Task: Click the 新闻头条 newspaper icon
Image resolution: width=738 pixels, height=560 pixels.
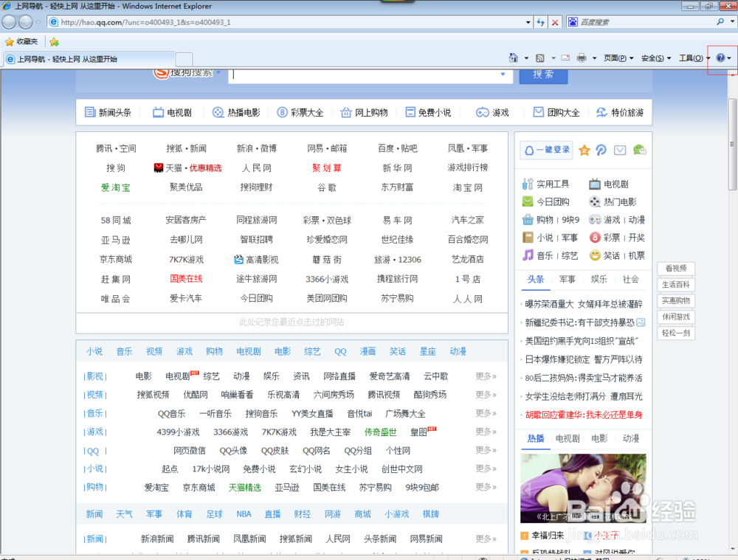Action: (x=90, y=112)
